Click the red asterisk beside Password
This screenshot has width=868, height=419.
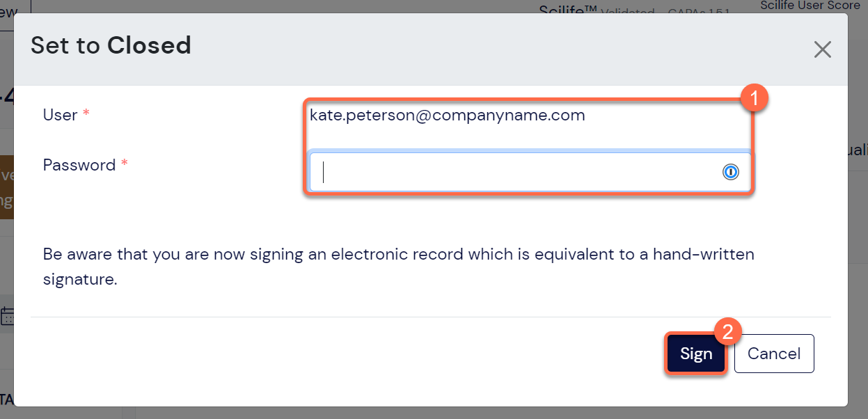[x=125, y=164]
